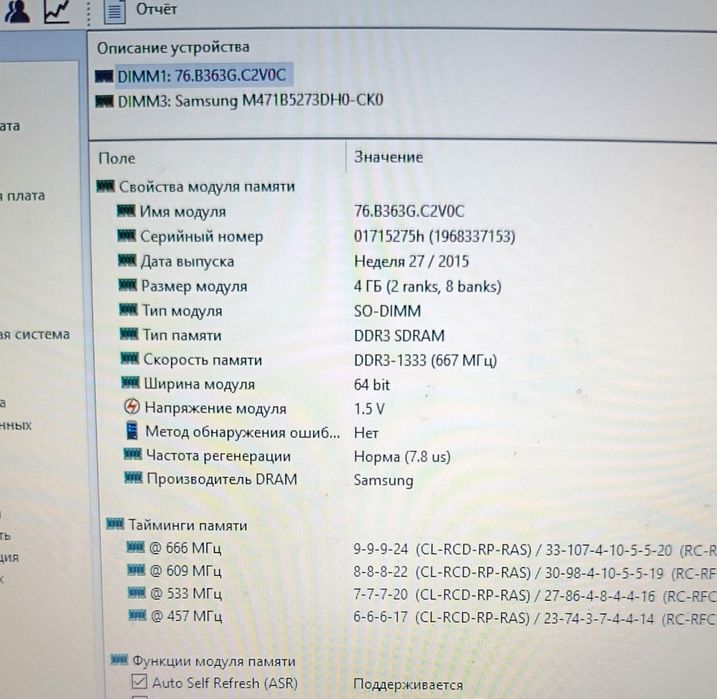Viewport: 717px width, 699px height.
Task: Select the Напряжение модуля field
Action: [x=216, y=408]
